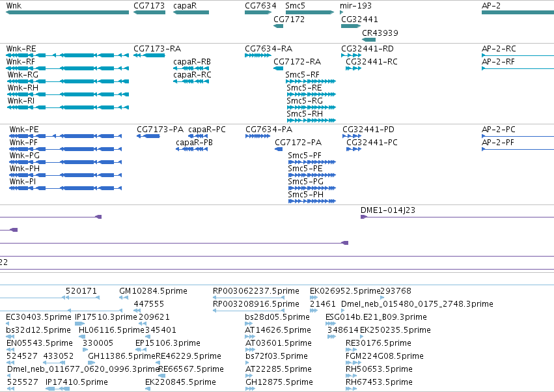The height and width of the screenshot is (392, 554).
Task: Click the CG7173-RA transcript label
Action: click(158, 49)
